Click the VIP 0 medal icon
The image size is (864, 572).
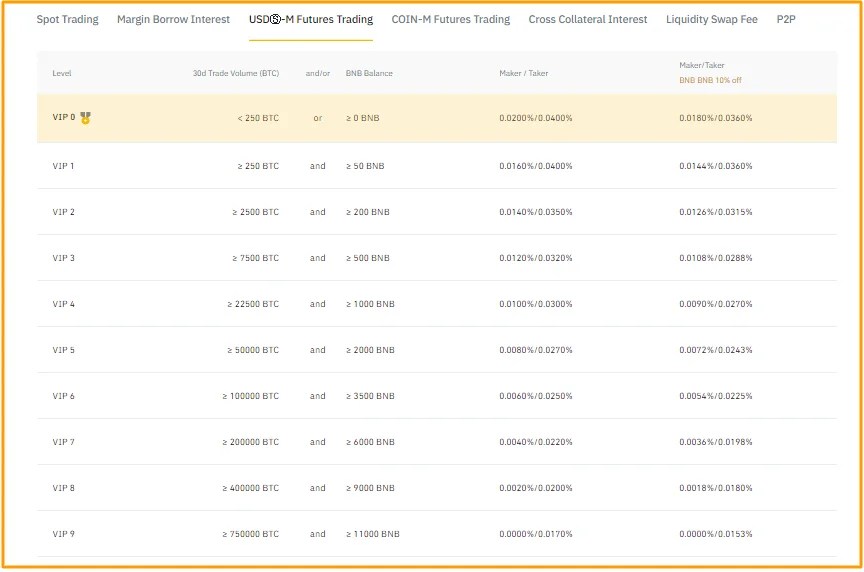pos(85,118)
